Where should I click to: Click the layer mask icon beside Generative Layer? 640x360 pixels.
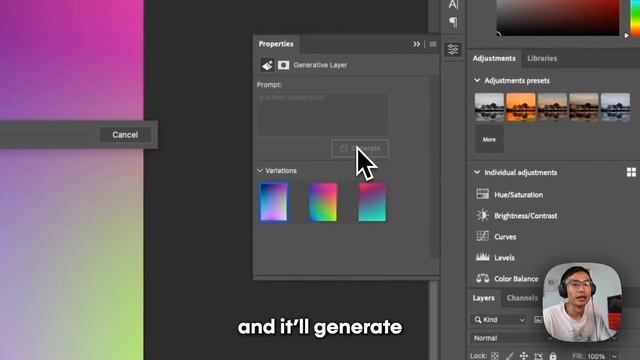(283, 65)
